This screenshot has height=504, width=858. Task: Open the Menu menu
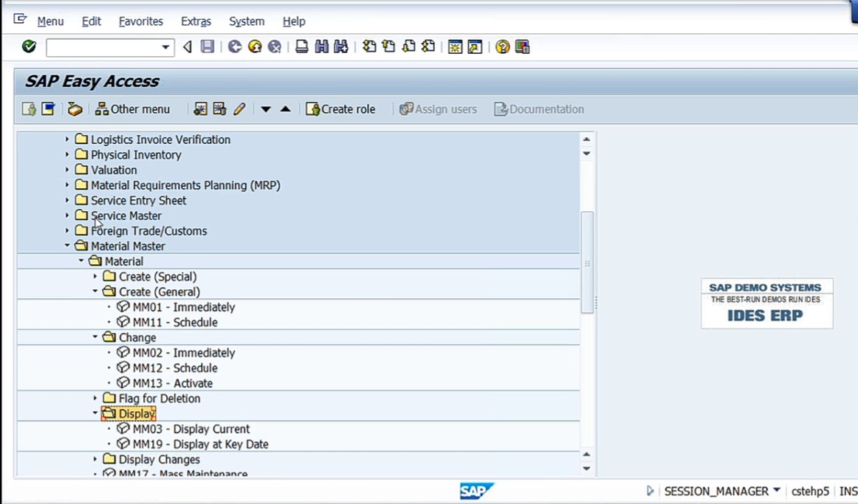[x=50, y=21]
